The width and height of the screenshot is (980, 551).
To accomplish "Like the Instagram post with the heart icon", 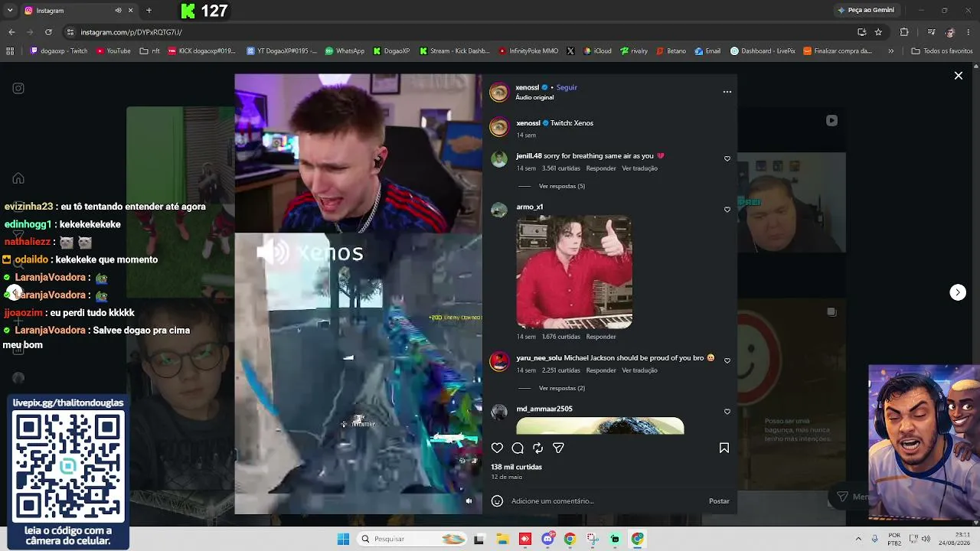I will [497, 448].
